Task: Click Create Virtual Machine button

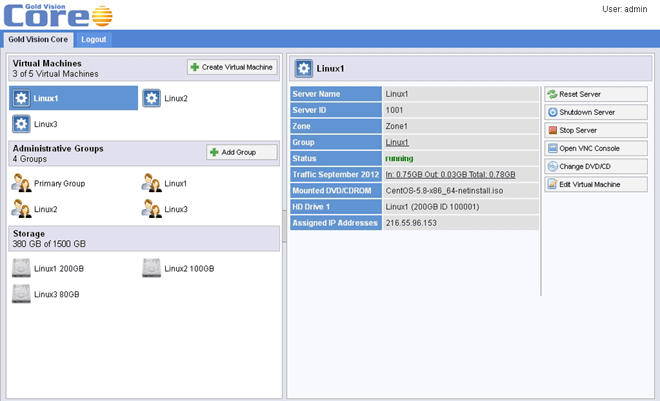Action: point(232,67)
